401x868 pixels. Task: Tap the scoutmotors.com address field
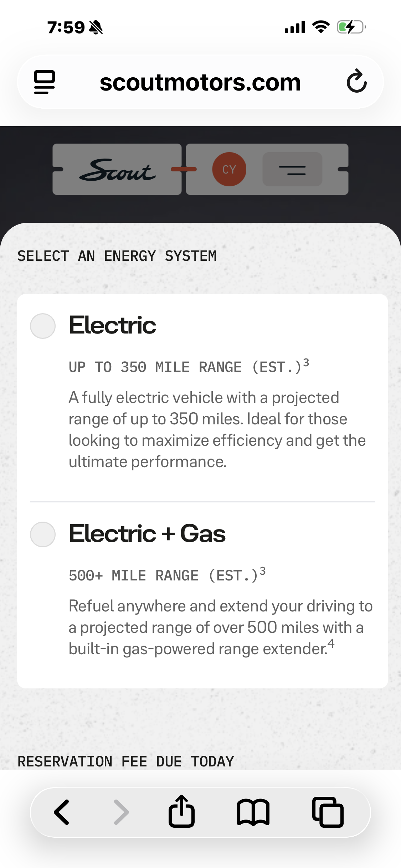pos(200,82)
